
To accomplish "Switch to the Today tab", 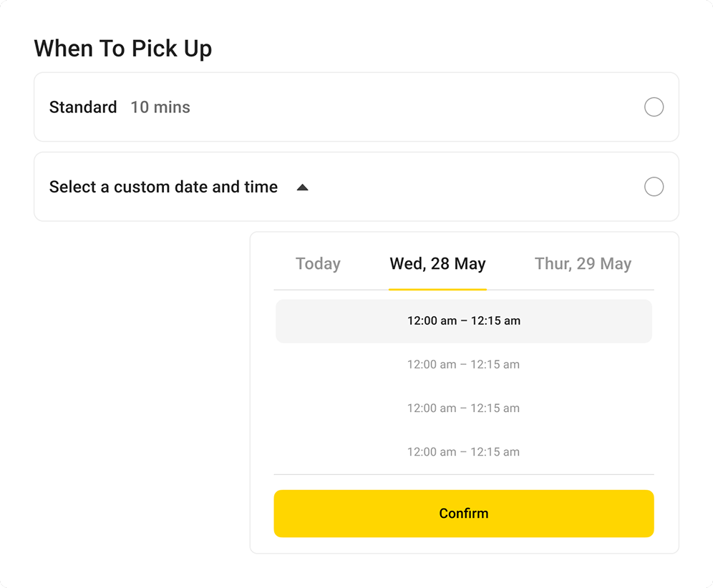I will tap(318, 263).
